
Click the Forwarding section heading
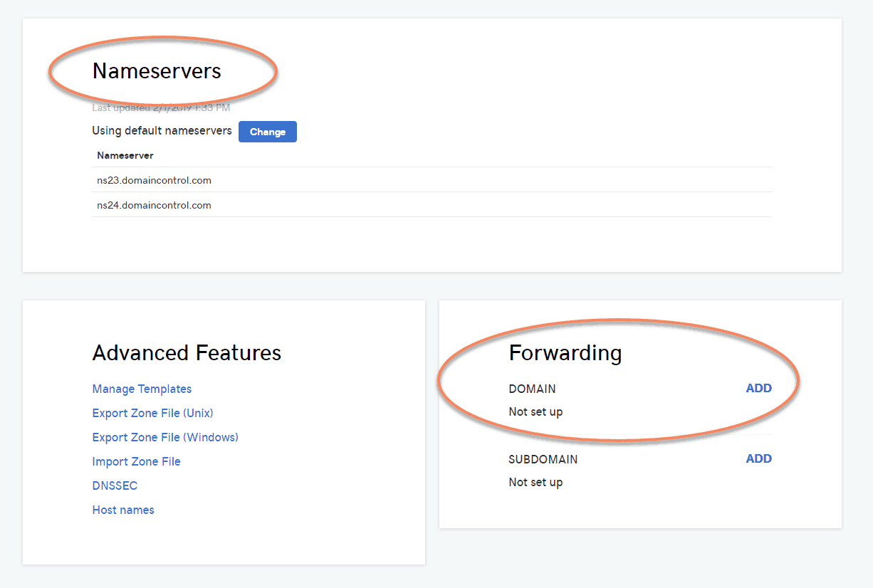pyautogui.click(x=565, y=352)
